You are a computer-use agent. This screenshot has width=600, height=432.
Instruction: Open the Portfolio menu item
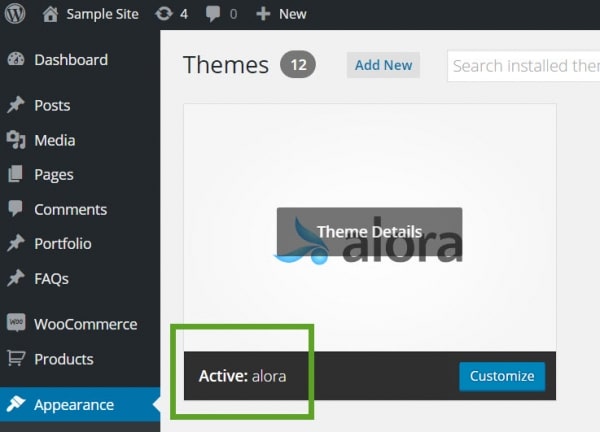coord(63,244)
